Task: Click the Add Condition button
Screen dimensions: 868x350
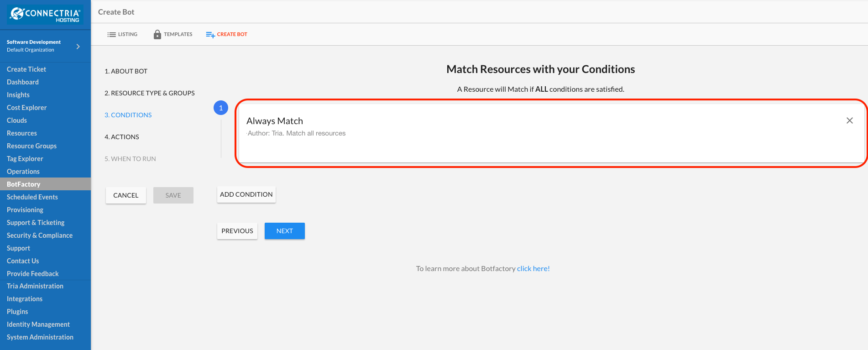Action: (246, 194)
